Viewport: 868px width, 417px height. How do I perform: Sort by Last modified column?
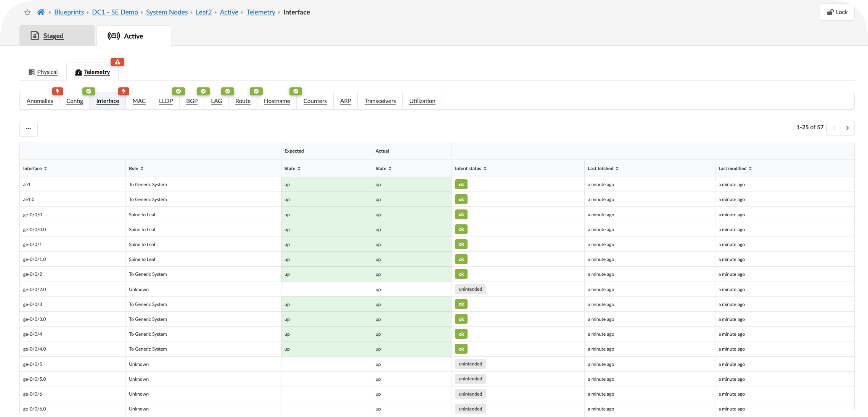pos(750,169)
